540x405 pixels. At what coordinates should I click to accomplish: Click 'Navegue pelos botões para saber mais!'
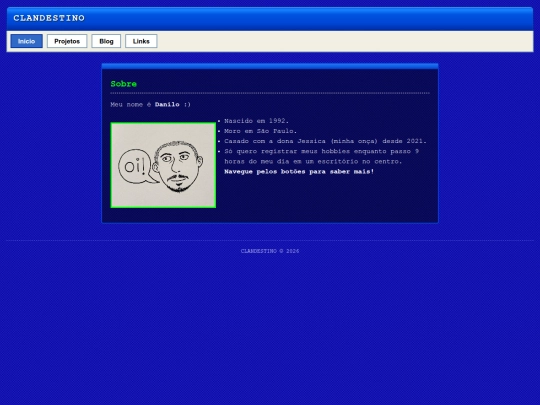[299, 172]
